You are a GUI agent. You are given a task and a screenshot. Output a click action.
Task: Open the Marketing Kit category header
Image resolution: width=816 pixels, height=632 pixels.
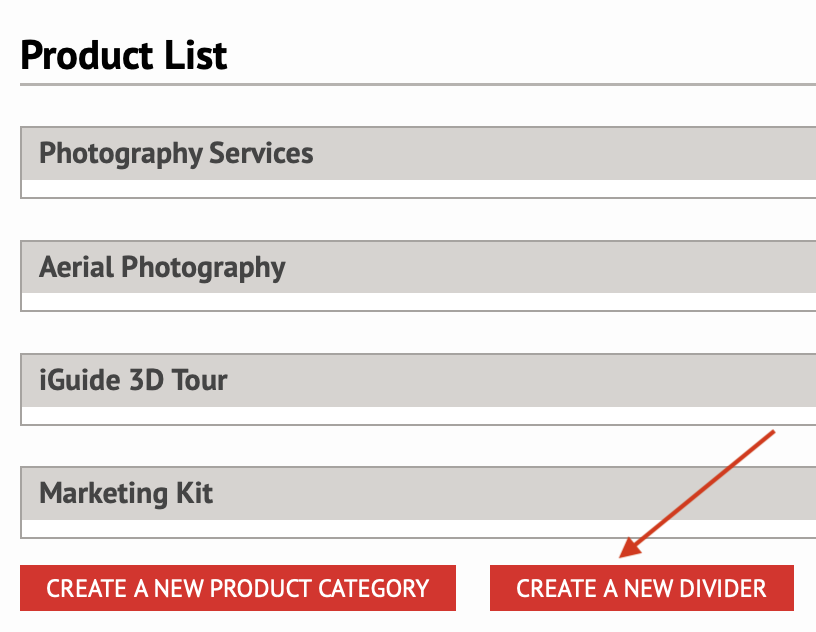coord(418,494)
